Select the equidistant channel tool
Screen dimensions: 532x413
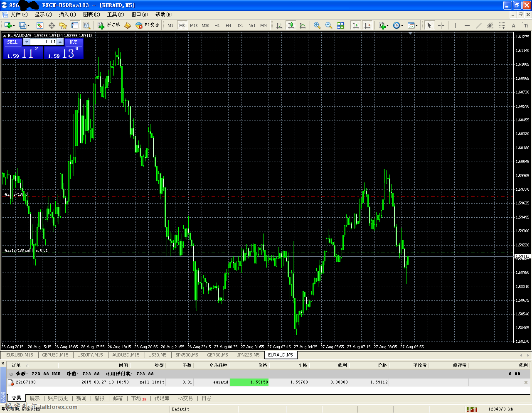[x=490, y=25]
